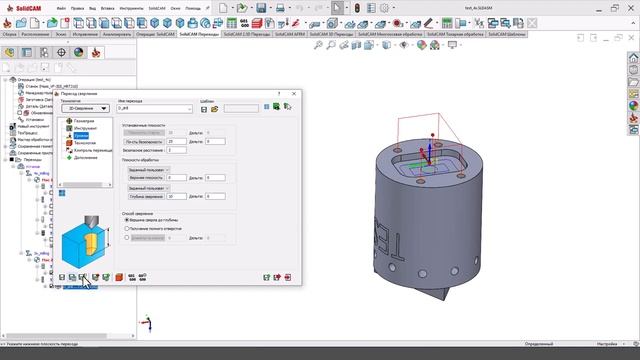Click the safety distance value field showing 2

[x=176, y=150]
